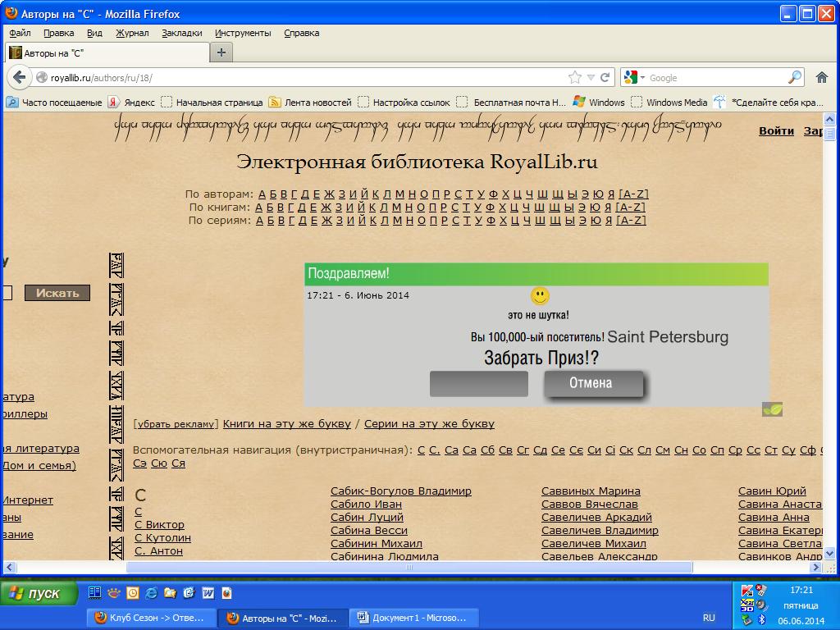
Task: Click the убрать рекламу link
Action: (x=176, y=424)
